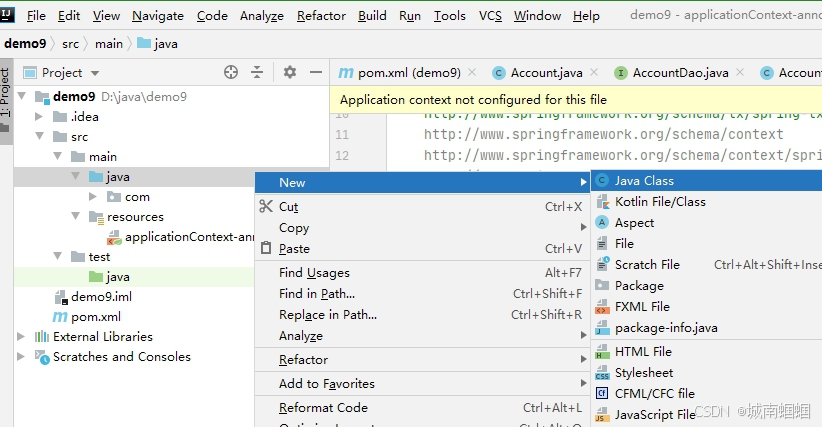Click the locate/scroll-from-source target icon
Image resolution: width=822 pixels, height=427 pixels.
231,72
